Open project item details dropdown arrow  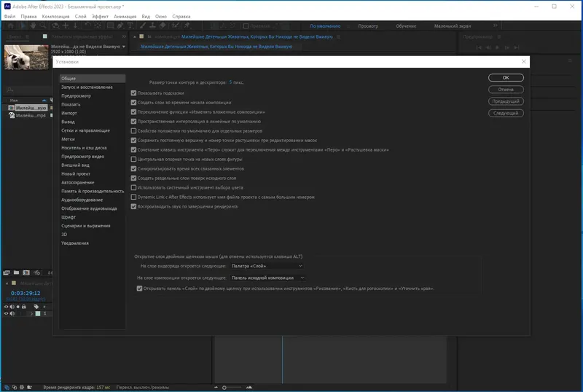tap(124, 47)
